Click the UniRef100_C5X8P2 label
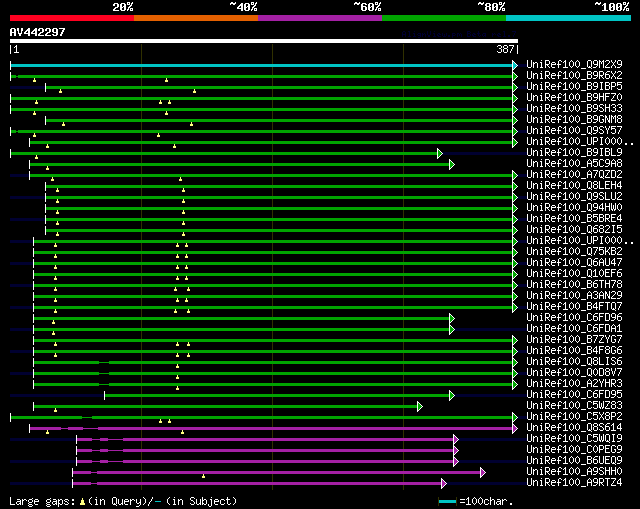This screenshot has height=509, width=640. pos(574,417)
